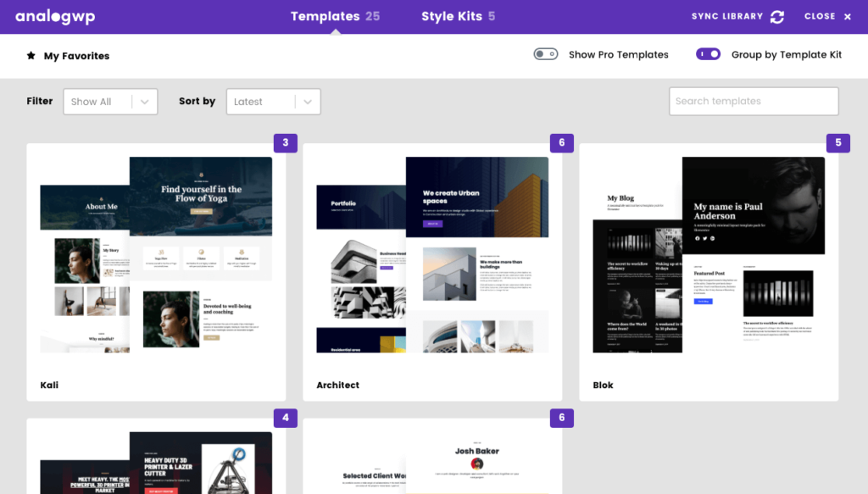The image size is (868, 494).
Task: Click the count badge 6 on Architect
Action: tap(562, 142)
